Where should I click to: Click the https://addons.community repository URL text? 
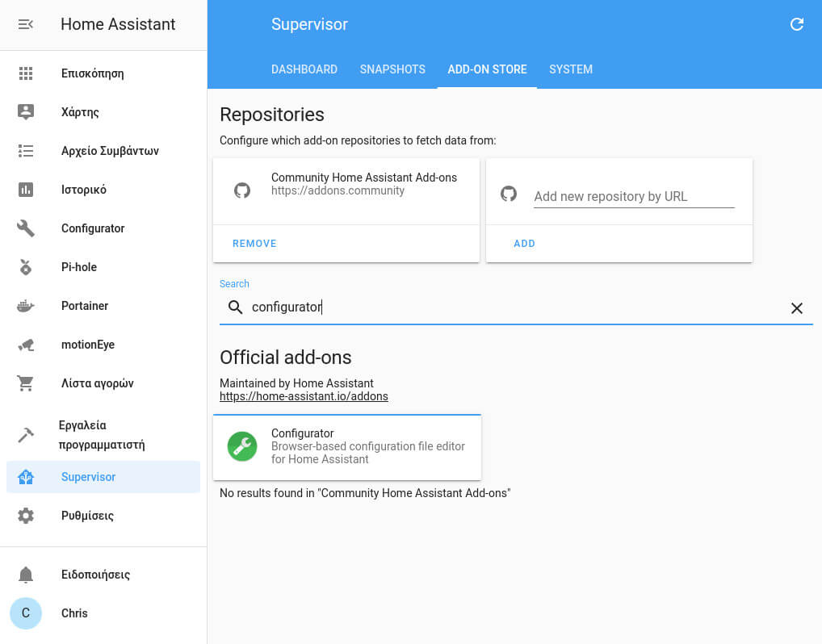pyautogui.click(x=338, y=190)
